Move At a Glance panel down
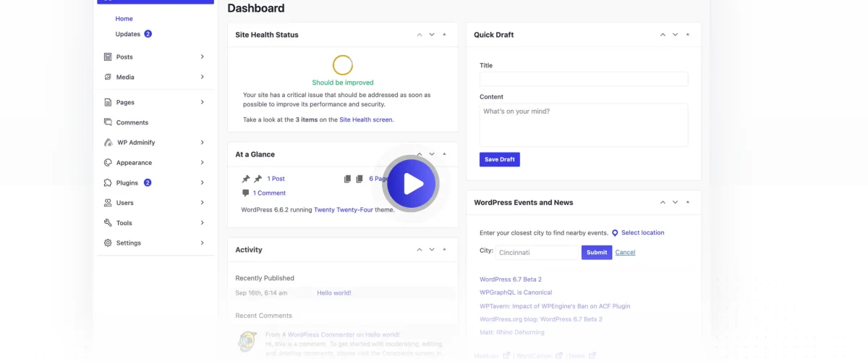Image resolution: width=868 pixels, height=362 pixels. pos(432,154)
